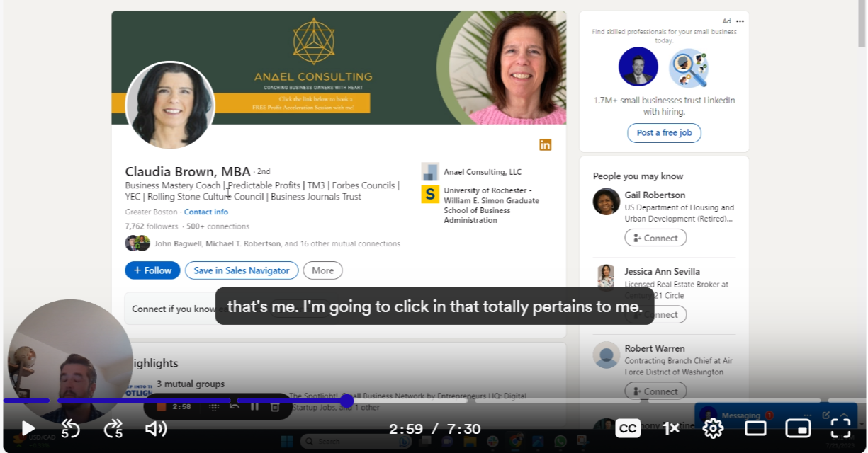
Task: Click the mutual connections avatar pair
Action: pos(137,243)
